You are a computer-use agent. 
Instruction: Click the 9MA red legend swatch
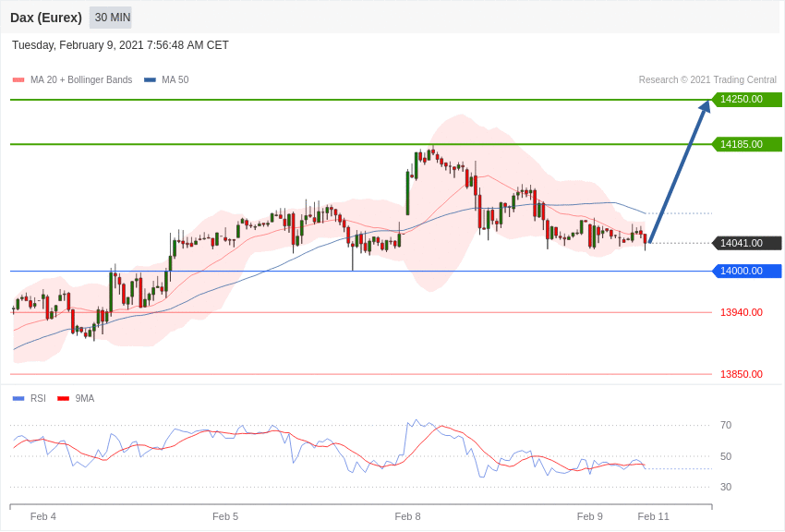point(64,398)
